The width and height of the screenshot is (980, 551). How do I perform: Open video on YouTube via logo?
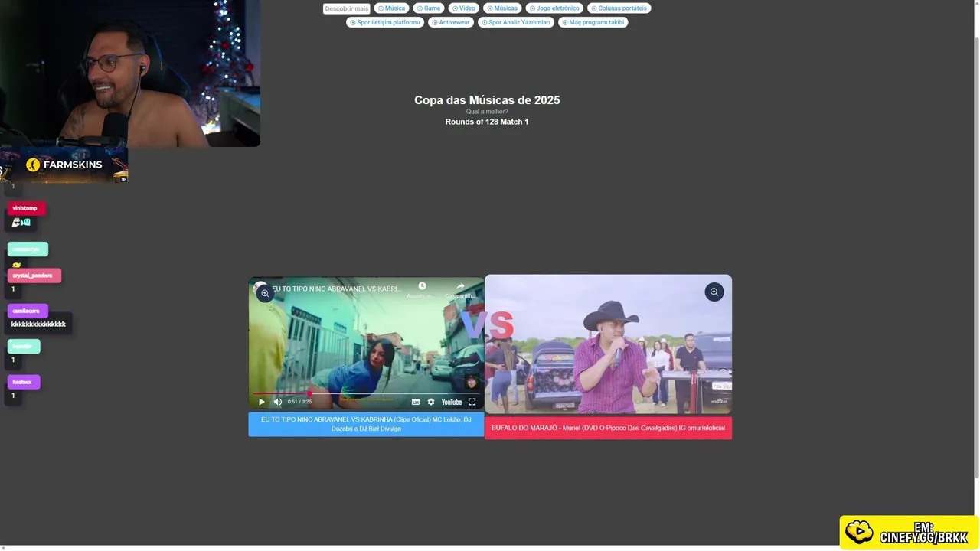452,402
